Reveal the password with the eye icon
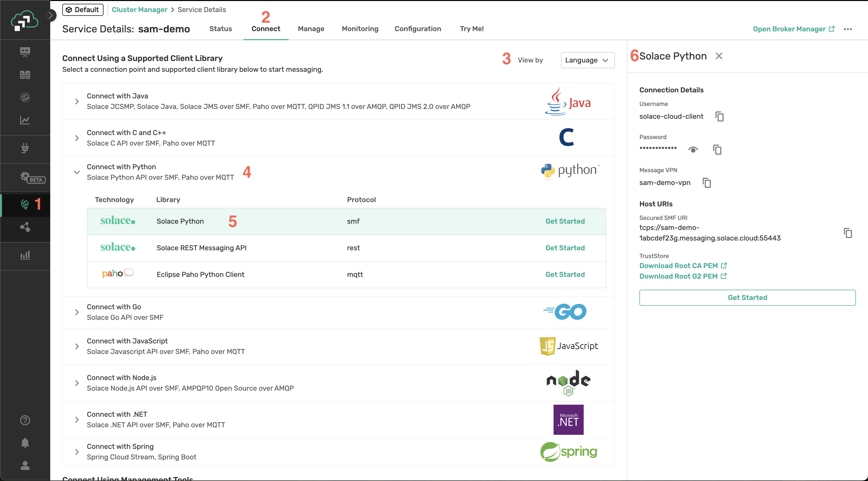This screenshot has width=868, height=481. (693, 150)
